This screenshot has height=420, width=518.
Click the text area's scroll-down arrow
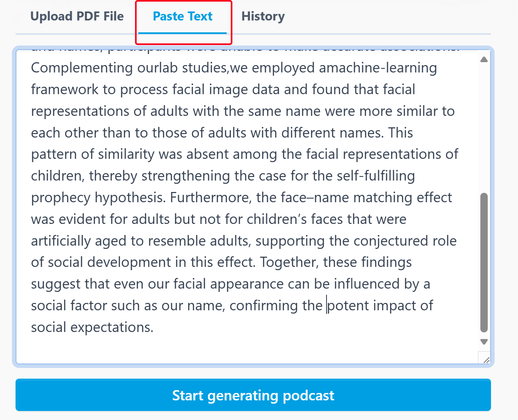484,342
